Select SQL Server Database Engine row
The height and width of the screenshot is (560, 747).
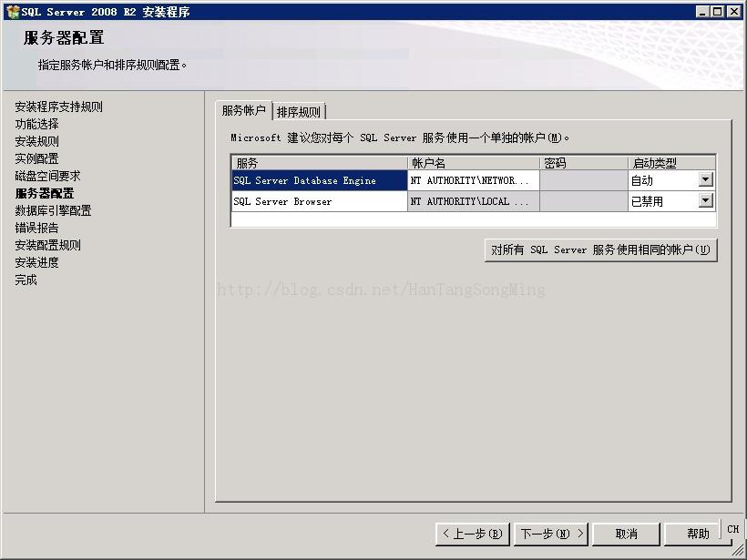(x=319, y=180)
